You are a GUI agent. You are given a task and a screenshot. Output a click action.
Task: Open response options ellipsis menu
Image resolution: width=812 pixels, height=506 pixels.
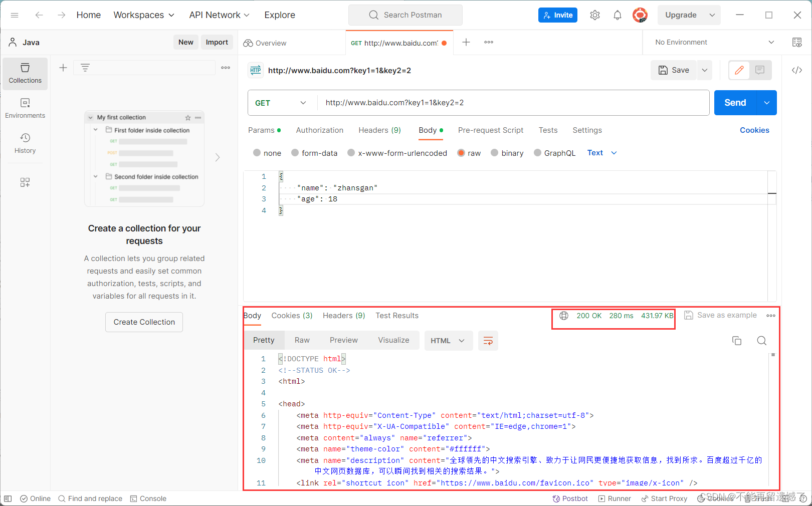[x=771, y=316]
